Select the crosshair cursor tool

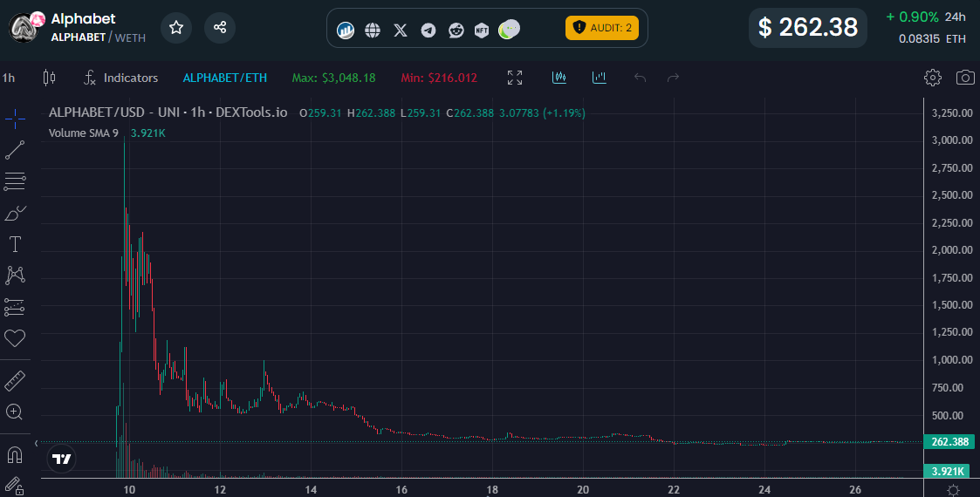point(15,119)
